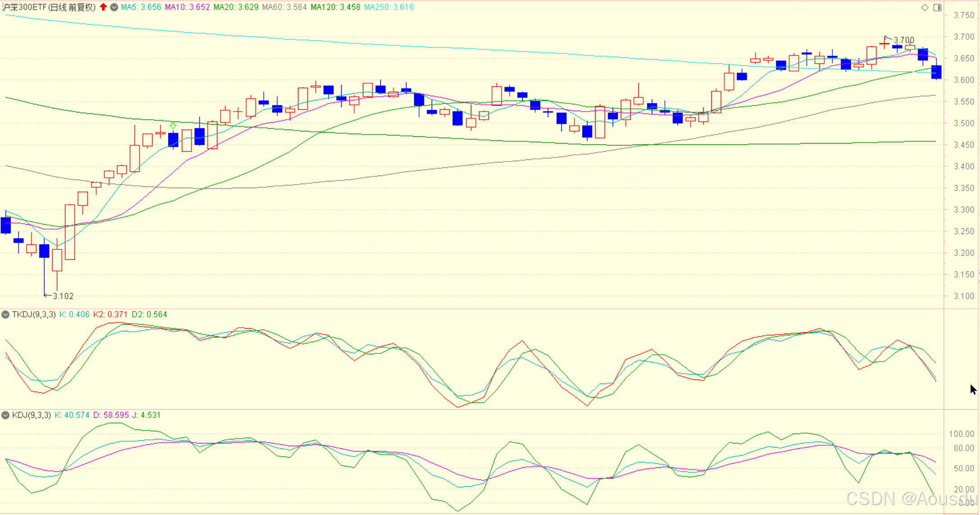Viewport: 980px width, 515px height.
Task: Expand the MA indicator settings dropdown circle
Action: point(114,7)
